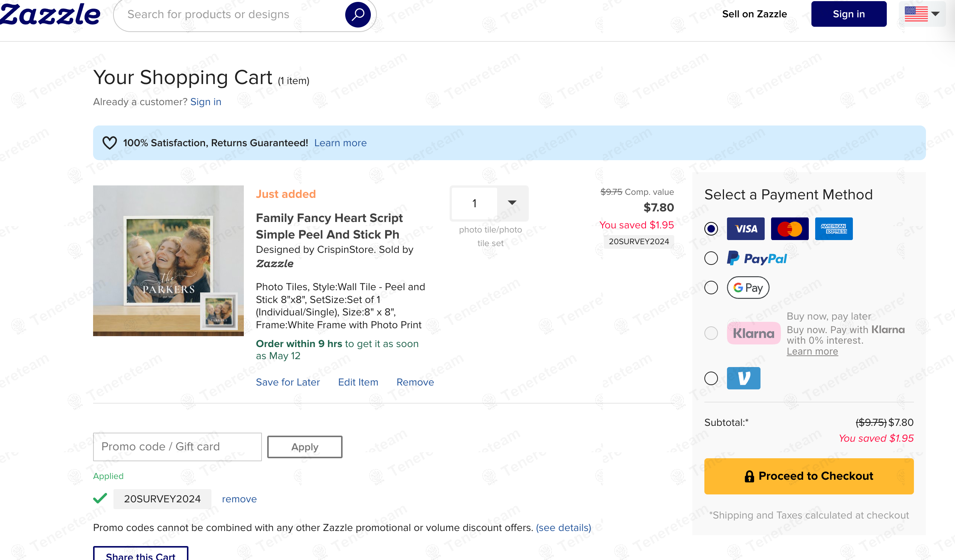The image size is (955, 560).
Task: Click the Zazzle logo
Action: coord(50,14)
